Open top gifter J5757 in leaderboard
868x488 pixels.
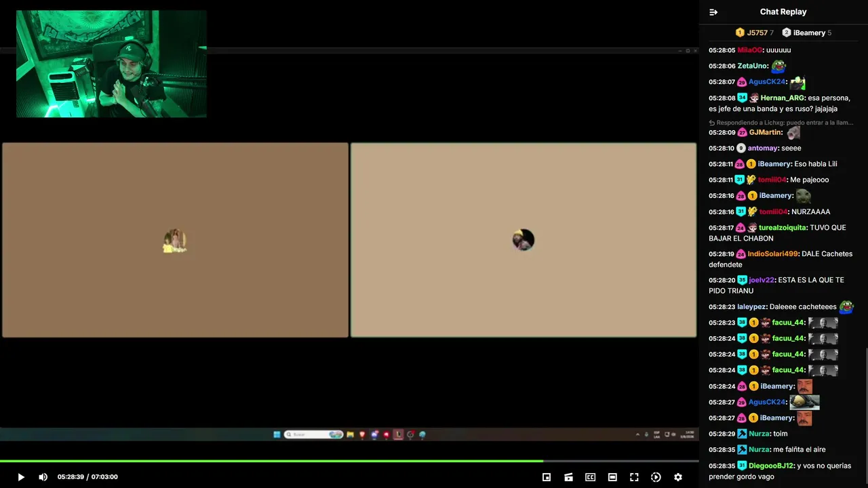[754, 33]
